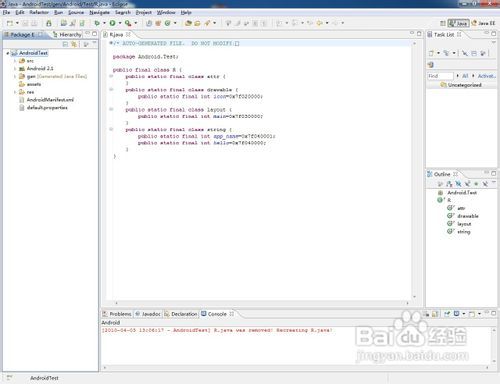Viewport: 500px width, 384px height.
Task: Click the Android SDK manager icon
Action: tap(49, 23)
